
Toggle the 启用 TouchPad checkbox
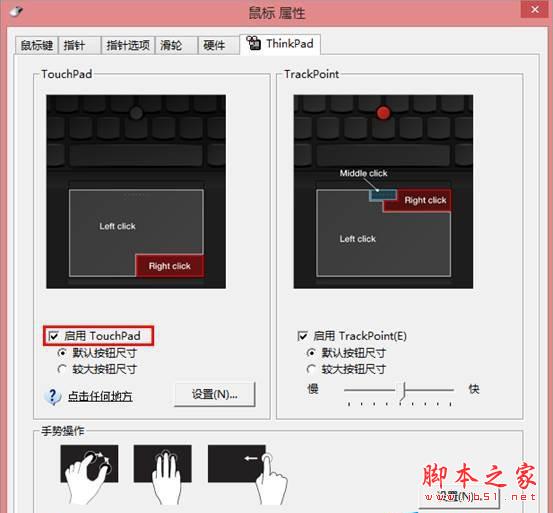point(54,336)
